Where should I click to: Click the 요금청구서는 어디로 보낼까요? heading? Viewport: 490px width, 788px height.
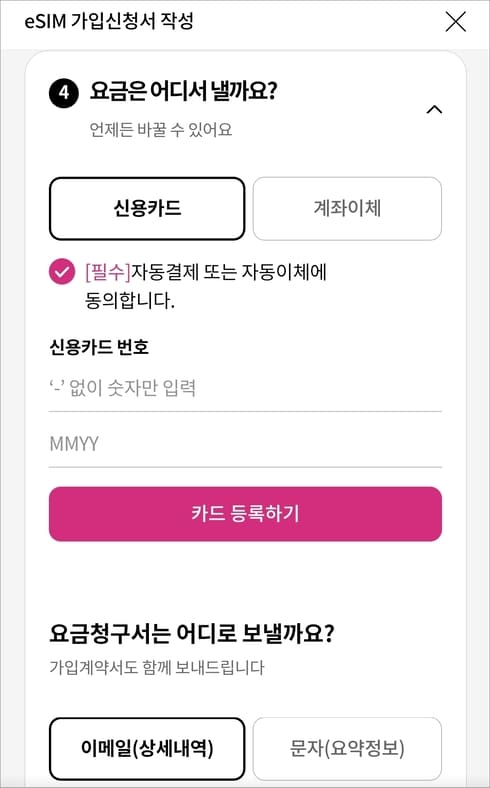[x=191, y=634]
